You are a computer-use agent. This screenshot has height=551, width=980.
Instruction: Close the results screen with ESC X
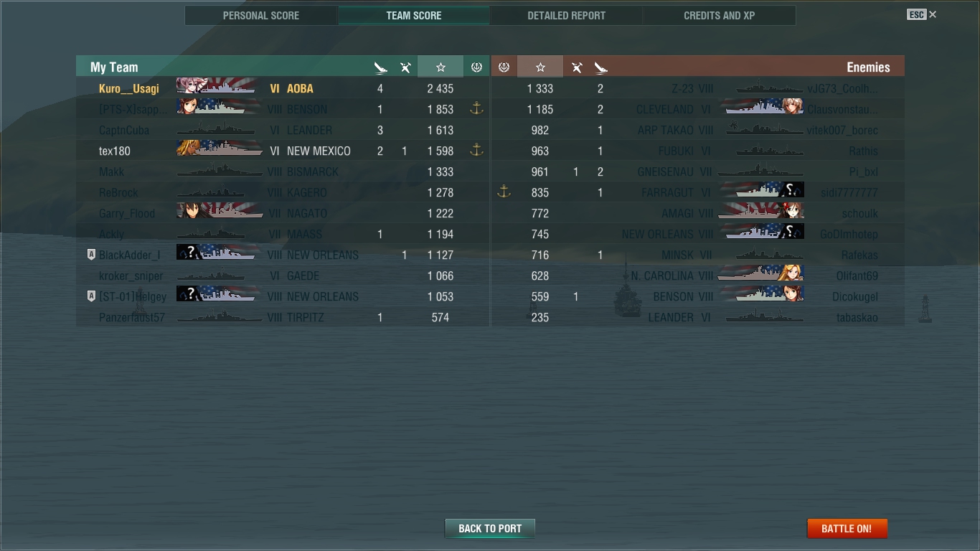[x=922, y=14]
